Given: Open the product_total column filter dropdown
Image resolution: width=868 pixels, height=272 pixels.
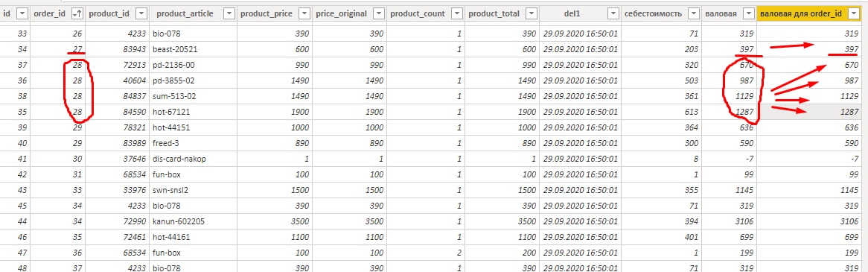Looking at the screenshot, I should click(531, 14).
